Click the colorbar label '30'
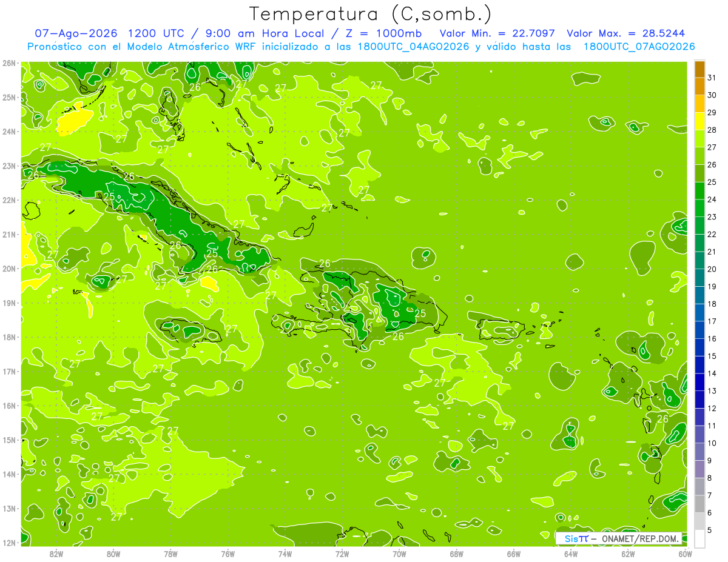 pos(712,95)
